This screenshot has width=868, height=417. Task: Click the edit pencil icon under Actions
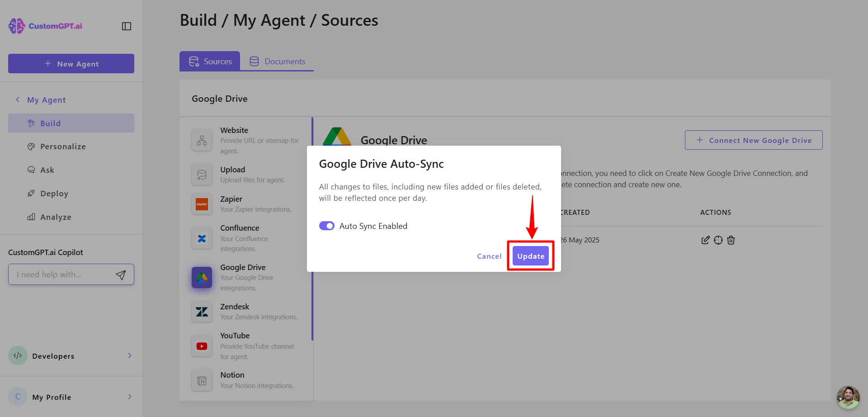pyautogui.click(x=705, y=240)
